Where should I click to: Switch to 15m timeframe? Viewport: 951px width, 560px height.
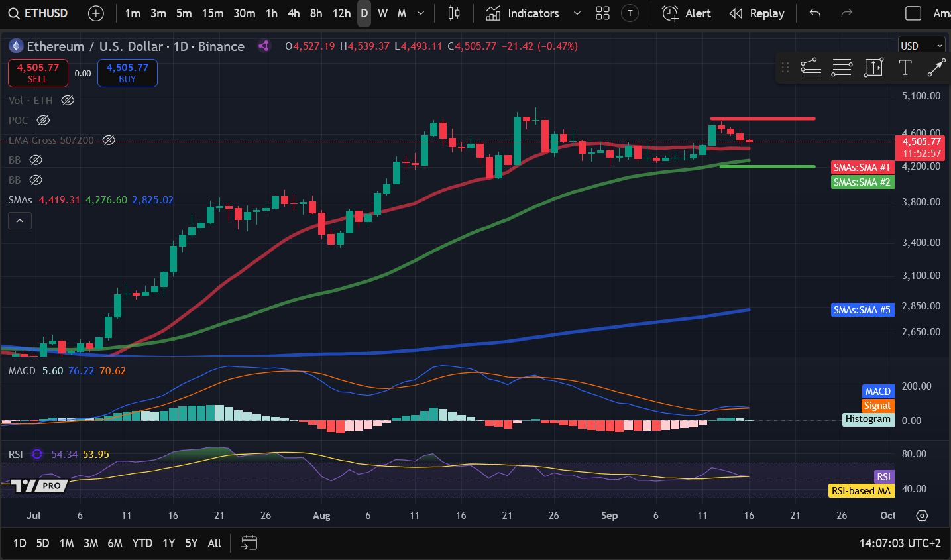coord(213,13)
